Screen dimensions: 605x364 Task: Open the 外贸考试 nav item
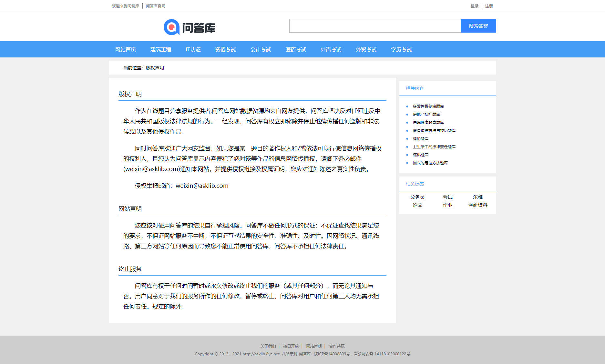366,49
